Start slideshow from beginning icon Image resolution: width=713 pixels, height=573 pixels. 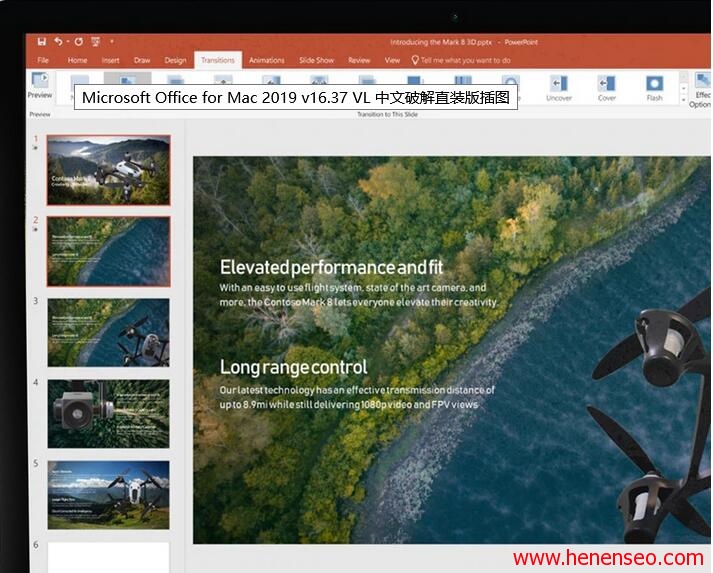(95, 42)
